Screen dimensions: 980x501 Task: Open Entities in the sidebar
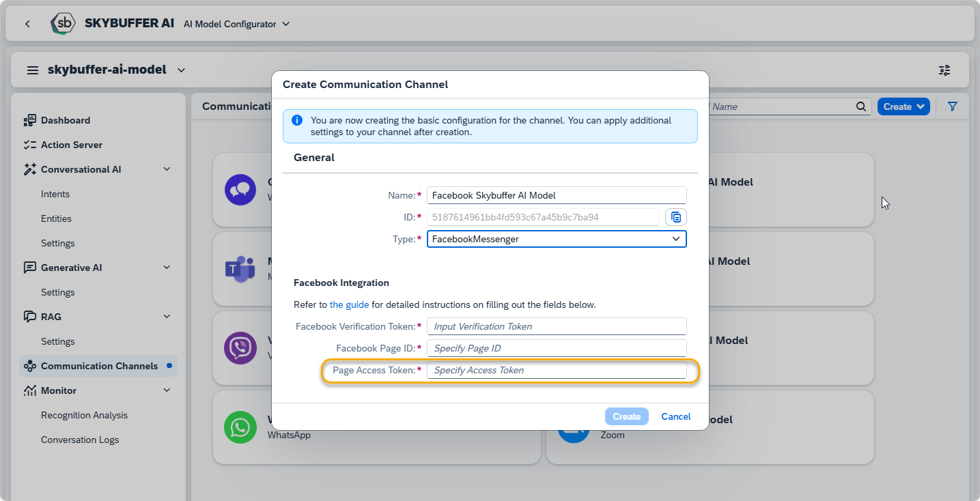pos(56,218)
